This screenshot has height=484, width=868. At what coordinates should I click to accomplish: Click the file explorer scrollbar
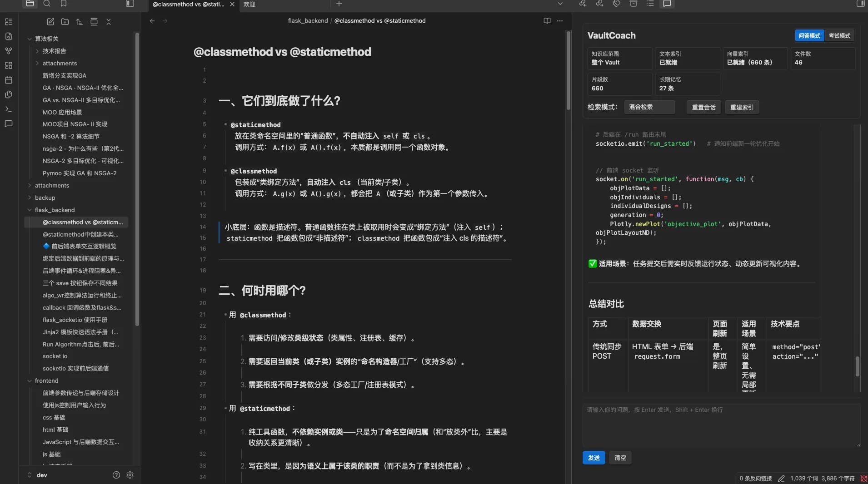coord(137,179)
